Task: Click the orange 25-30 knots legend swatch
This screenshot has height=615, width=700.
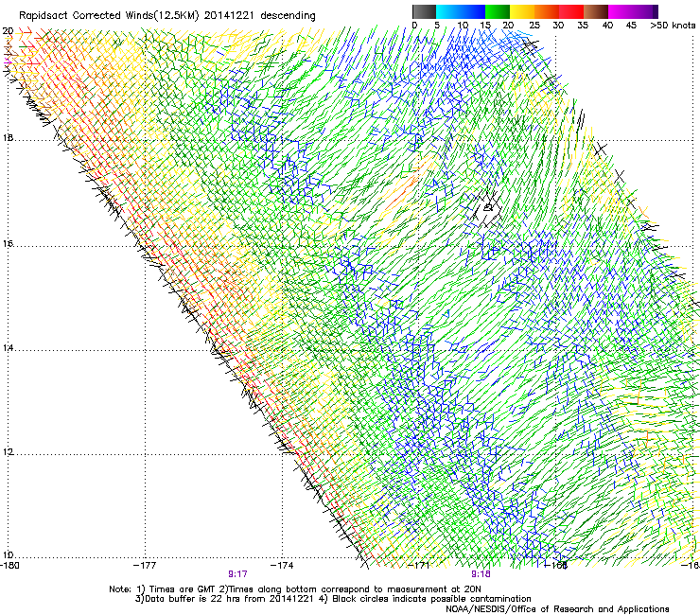Action: click(x=547, y=11)
